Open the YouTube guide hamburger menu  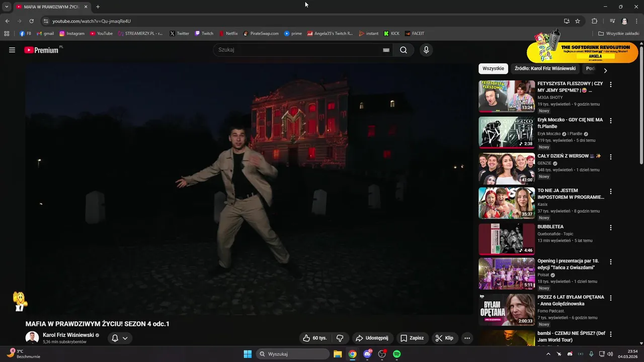[12, 50]
